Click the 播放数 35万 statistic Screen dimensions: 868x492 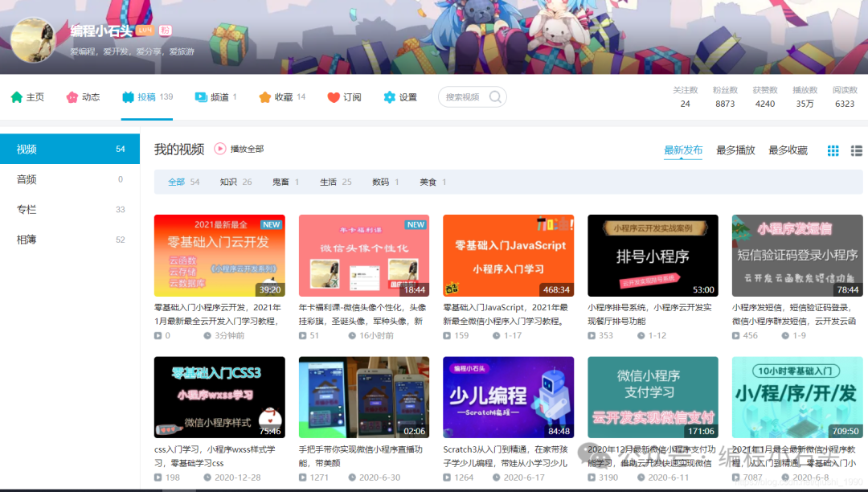(805, 96)
